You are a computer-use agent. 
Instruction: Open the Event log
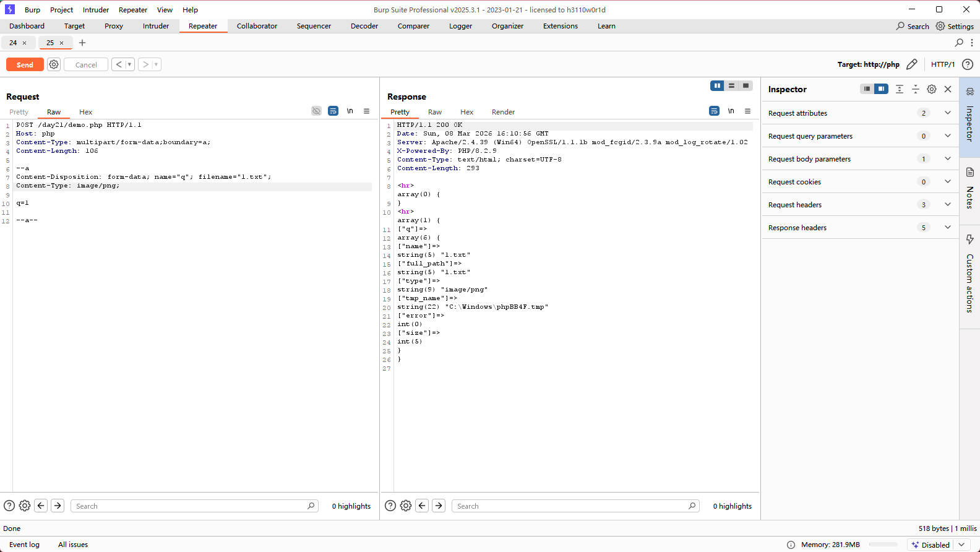point(24,545)
